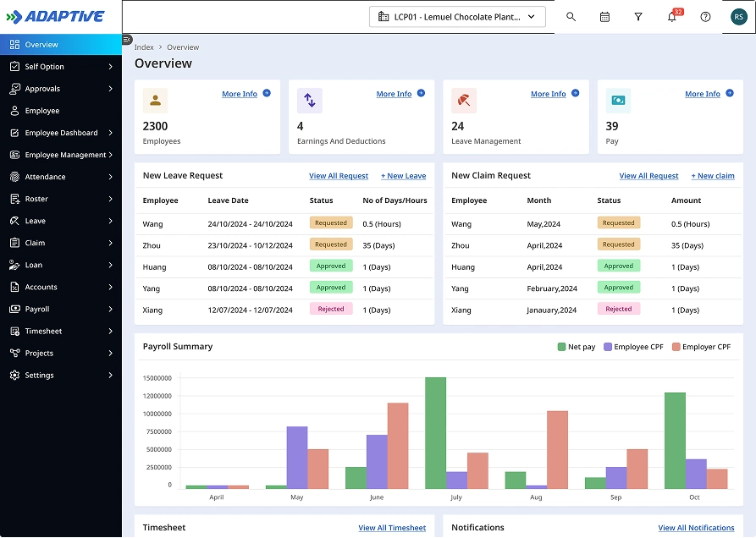Screen dimensions: 756x538
Task: Open the calendar icon in top bar
Action: 604,17
